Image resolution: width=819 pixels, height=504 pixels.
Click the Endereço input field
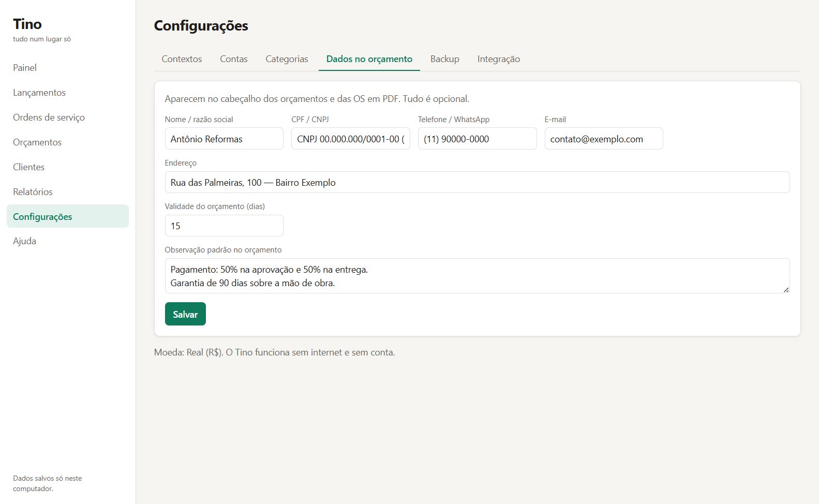(x=478, y=182)
